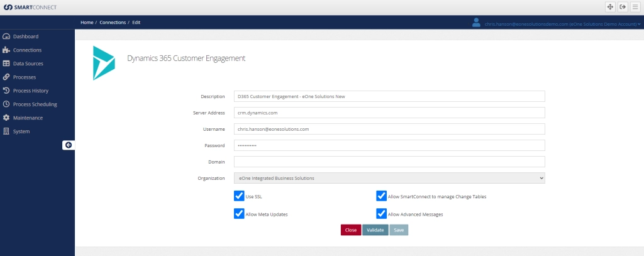
Task: Click the Processes link icon
Action: point(6,77)
